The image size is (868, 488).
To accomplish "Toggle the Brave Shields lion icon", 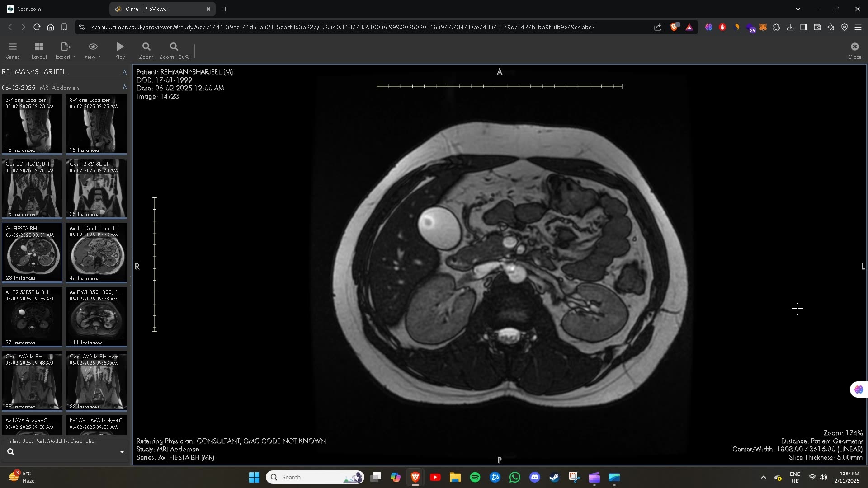I will [674, 27].
